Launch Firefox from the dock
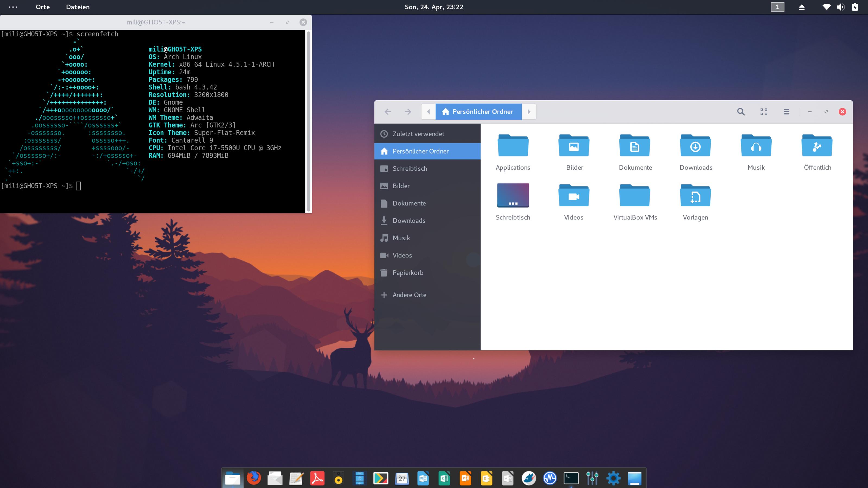The width and height of the screenshot is (868, 488). (254, 478)
